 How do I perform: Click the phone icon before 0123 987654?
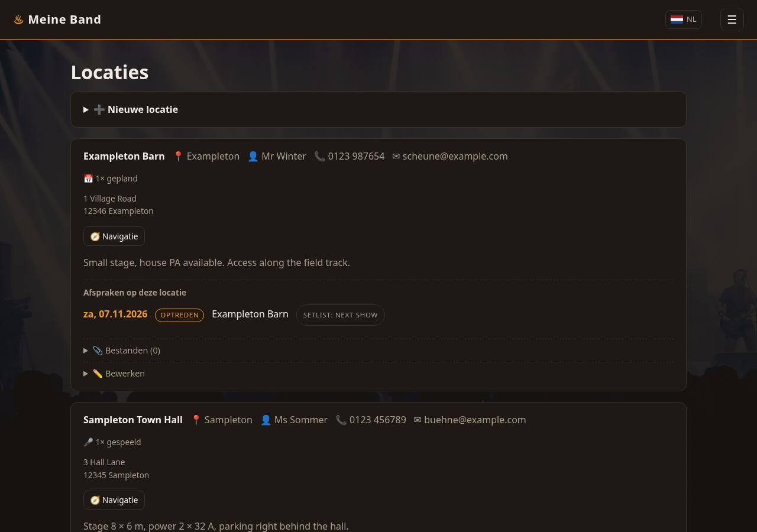coord(319,156)
